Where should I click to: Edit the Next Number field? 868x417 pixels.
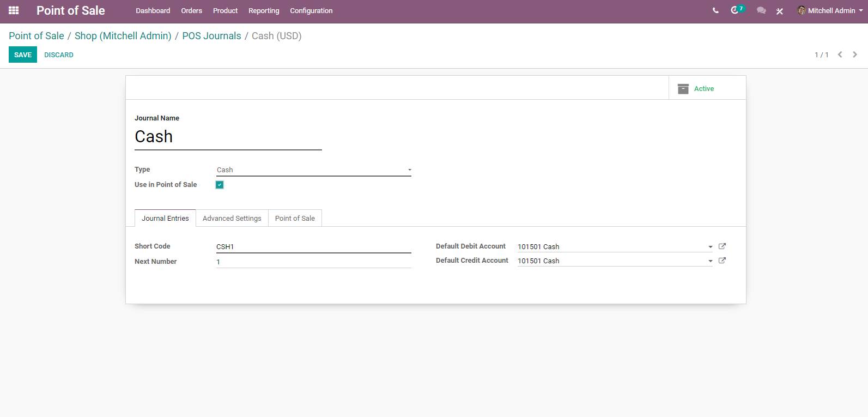[313, 262]
